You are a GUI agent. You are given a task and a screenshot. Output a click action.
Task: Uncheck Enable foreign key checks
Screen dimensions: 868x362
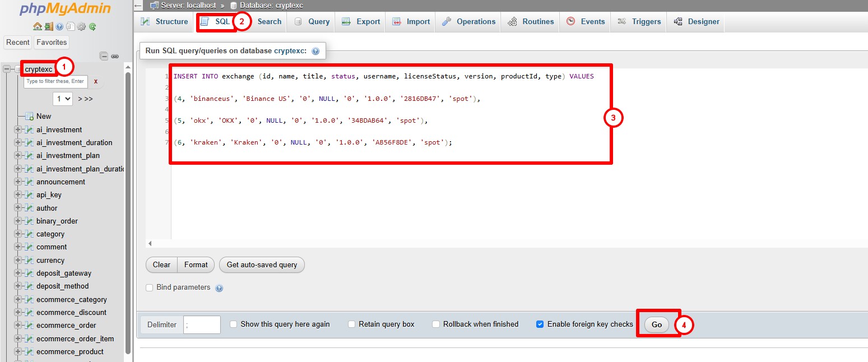coord(540,324)
